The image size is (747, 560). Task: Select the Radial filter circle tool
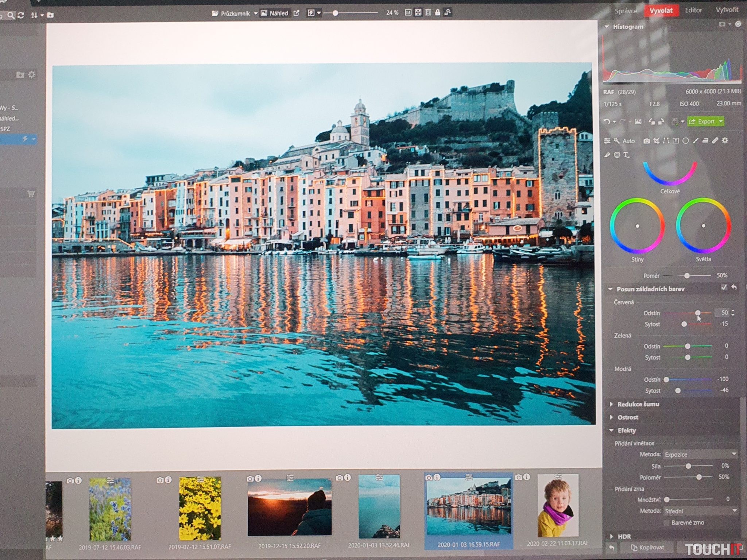pos(686,141)
